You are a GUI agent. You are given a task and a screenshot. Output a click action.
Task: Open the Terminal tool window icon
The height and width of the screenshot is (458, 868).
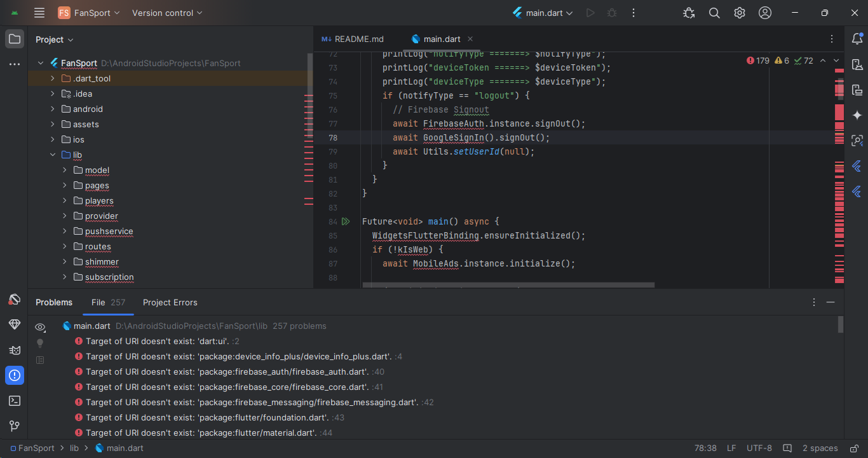(x=14, y=401)
